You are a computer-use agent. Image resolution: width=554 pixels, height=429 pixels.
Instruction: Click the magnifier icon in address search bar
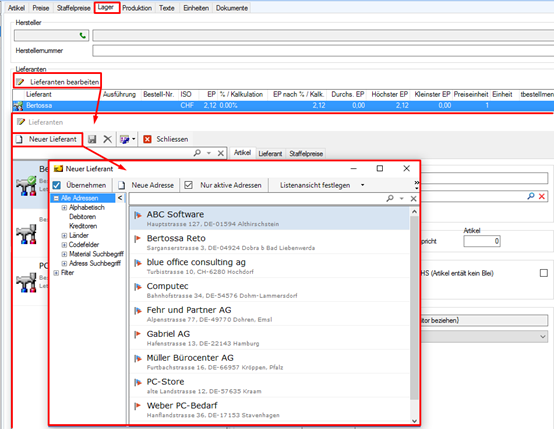390,198
